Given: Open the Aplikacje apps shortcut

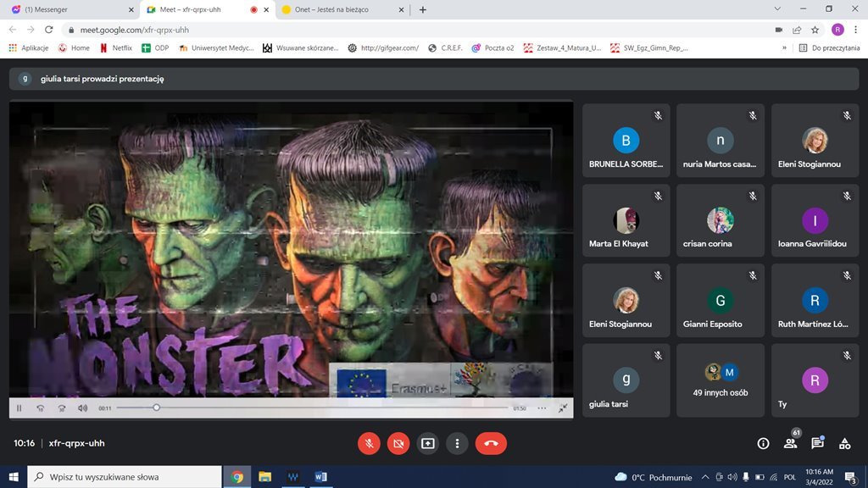Looking at the screenshot, I should click(29, 48).
